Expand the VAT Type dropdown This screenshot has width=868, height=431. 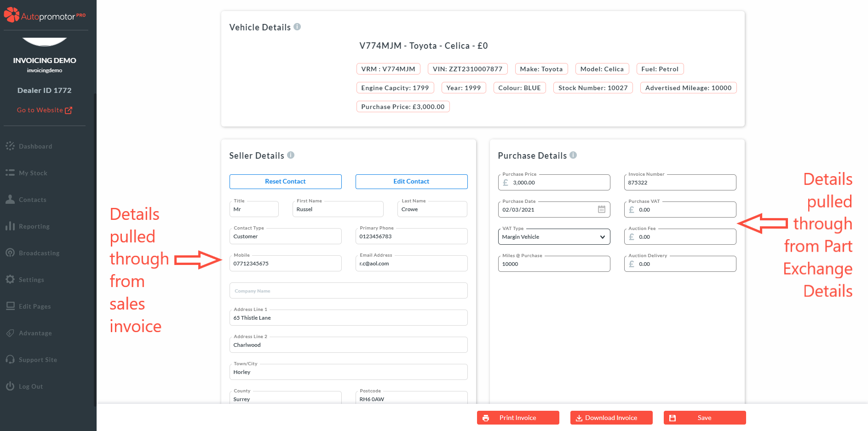pyautogui.click(x=554, y=237)
